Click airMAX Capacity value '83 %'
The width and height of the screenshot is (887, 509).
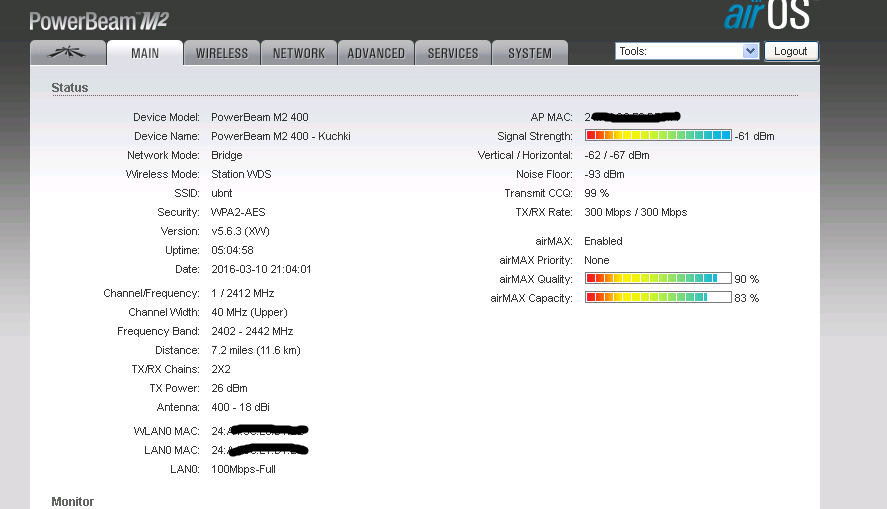[x=747, y=298]
